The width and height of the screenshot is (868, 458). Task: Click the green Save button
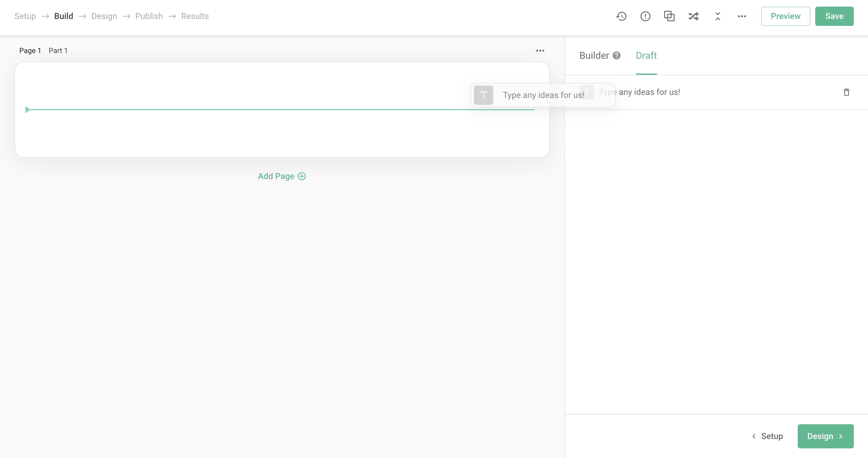tap(834, 16)
